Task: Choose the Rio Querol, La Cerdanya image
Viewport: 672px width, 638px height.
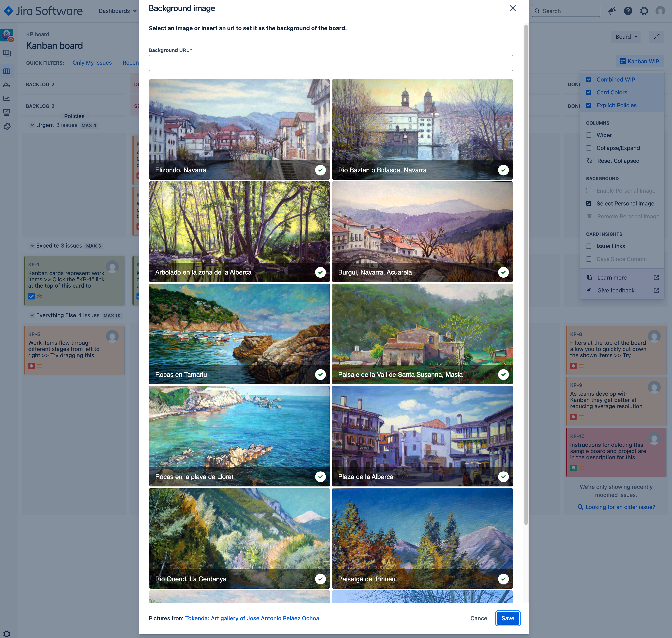Action: coord(239,538)
